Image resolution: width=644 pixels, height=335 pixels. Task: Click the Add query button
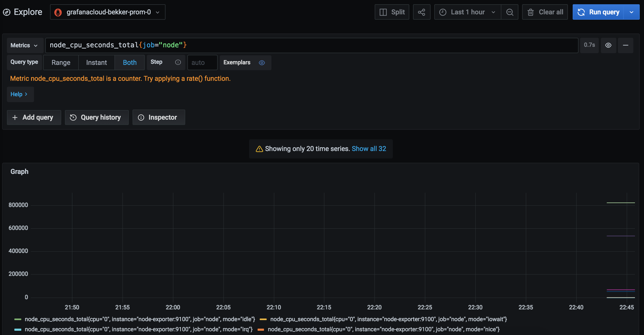[34, 117]
